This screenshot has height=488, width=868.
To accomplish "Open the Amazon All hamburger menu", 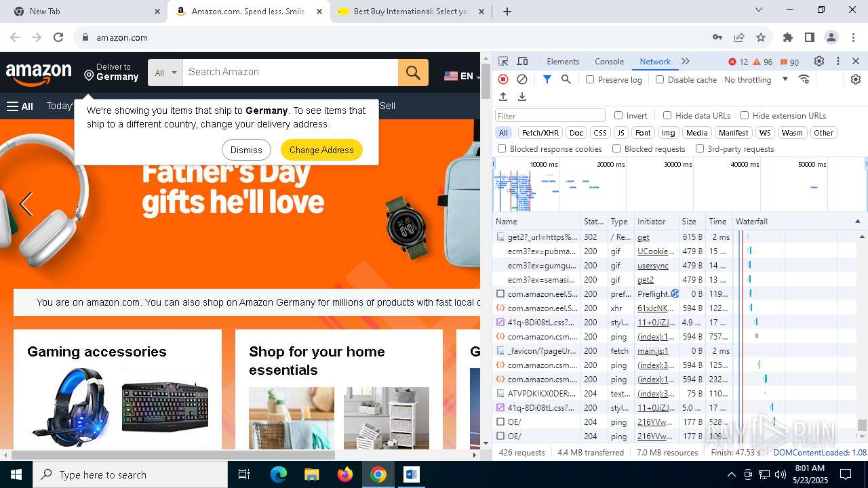I will point(20,106).
